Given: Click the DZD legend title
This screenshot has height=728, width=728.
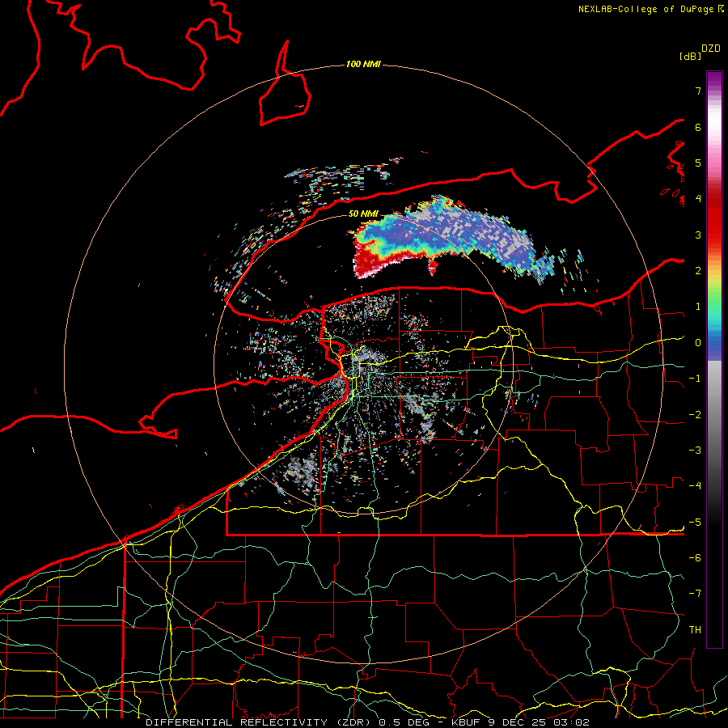Looking at the screenshot, I should pos(711,49).
